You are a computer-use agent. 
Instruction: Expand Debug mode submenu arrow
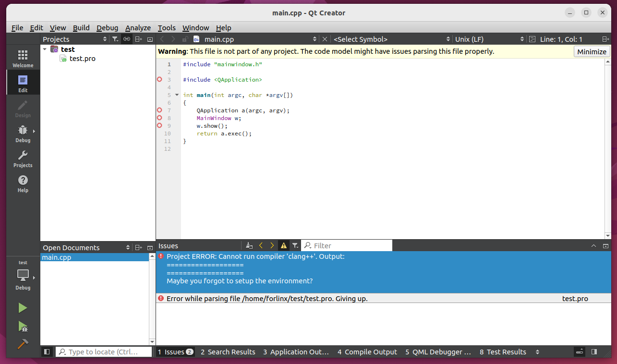coord(34,131)
